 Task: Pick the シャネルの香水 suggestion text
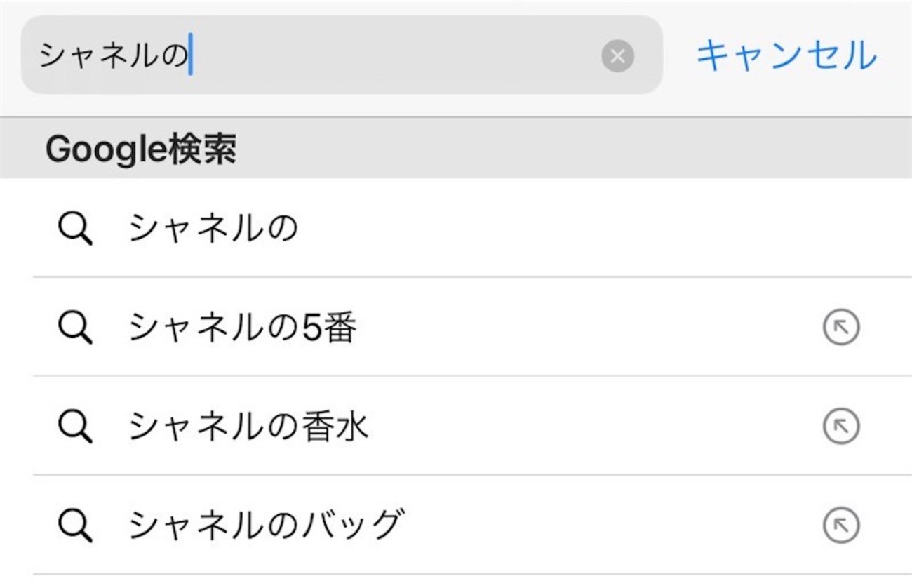coord(248,427)
